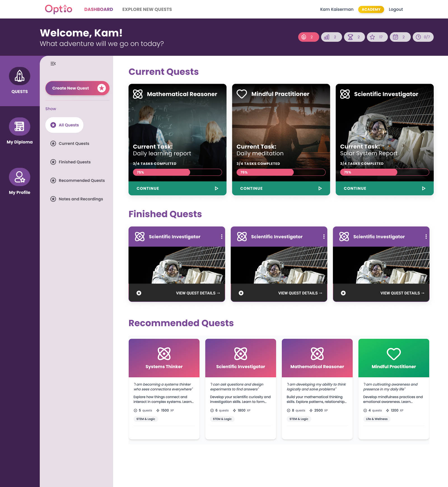Continue the Mindful Practitioner quest
Screen dimensions: 448x487
pos(281,188)
